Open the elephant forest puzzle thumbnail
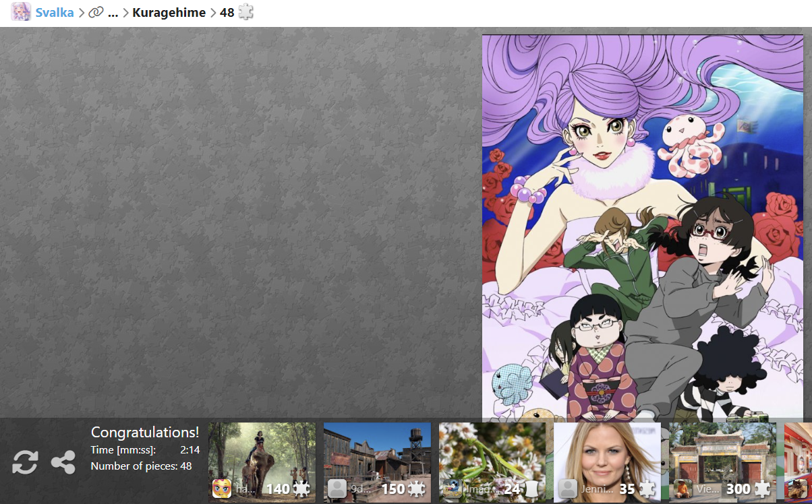This screenshot has width=812, height=504. point(262,462)
